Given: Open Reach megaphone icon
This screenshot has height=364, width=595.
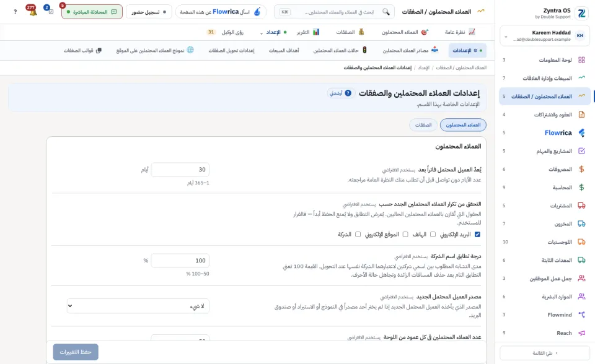Looking at the screenshot, I should click(581, 333).
